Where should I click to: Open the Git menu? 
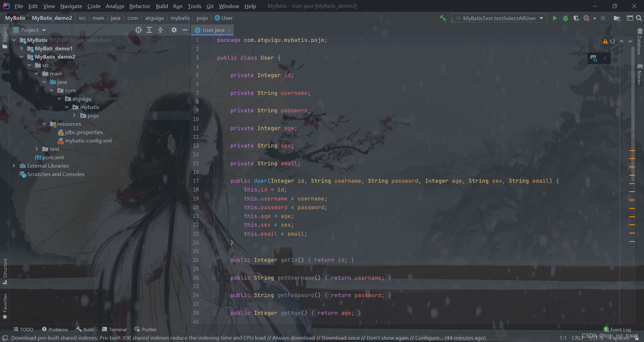pos(210,6)
